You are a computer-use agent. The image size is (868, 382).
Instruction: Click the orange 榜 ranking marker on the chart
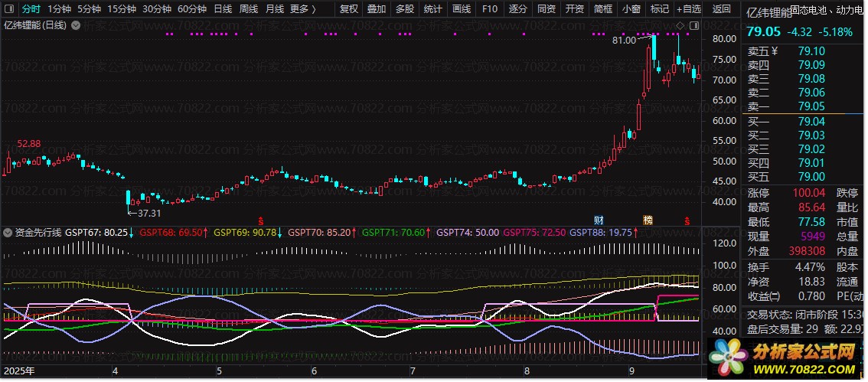tap(648, 220)
